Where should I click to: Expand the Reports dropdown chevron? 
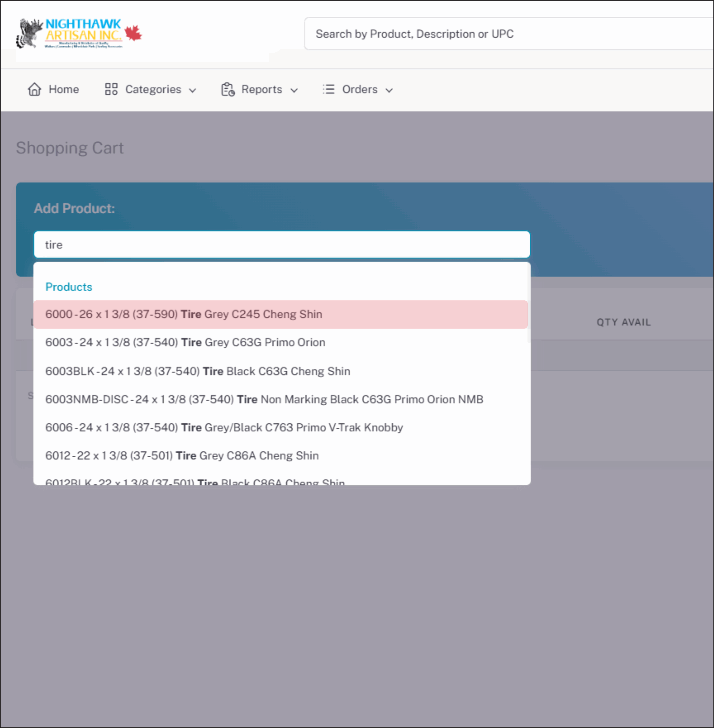294,90
